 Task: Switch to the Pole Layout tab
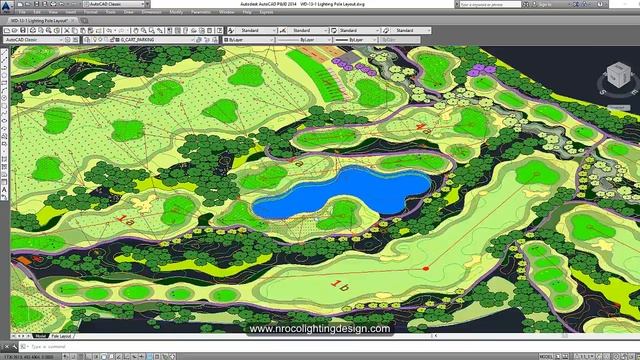coord(62,336)
